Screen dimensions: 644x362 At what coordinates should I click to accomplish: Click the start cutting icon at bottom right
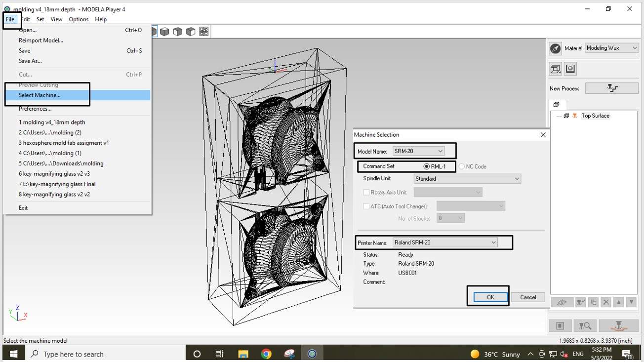click(618, 325)
